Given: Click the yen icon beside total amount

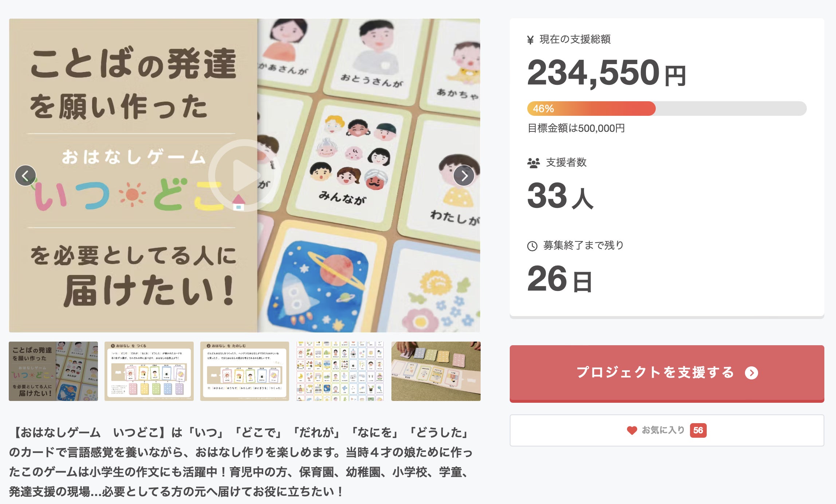Looking at the screenshot, I should point(531,40).
